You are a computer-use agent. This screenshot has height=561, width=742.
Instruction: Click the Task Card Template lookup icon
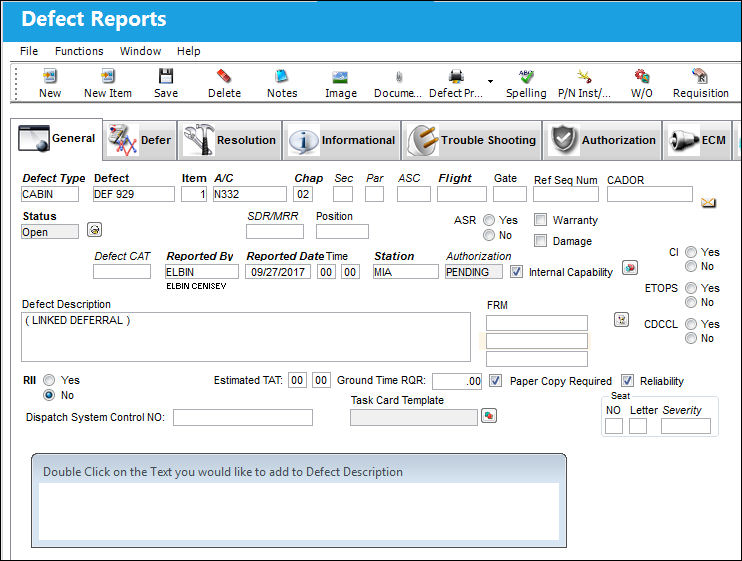coord(489,416)
